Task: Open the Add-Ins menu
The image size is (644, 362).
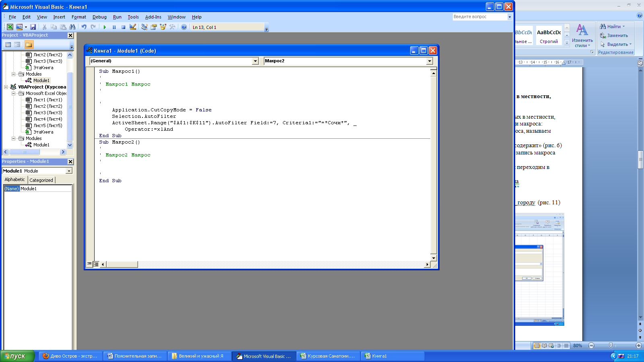Action: pyautogui.click(x=153, y=17)
